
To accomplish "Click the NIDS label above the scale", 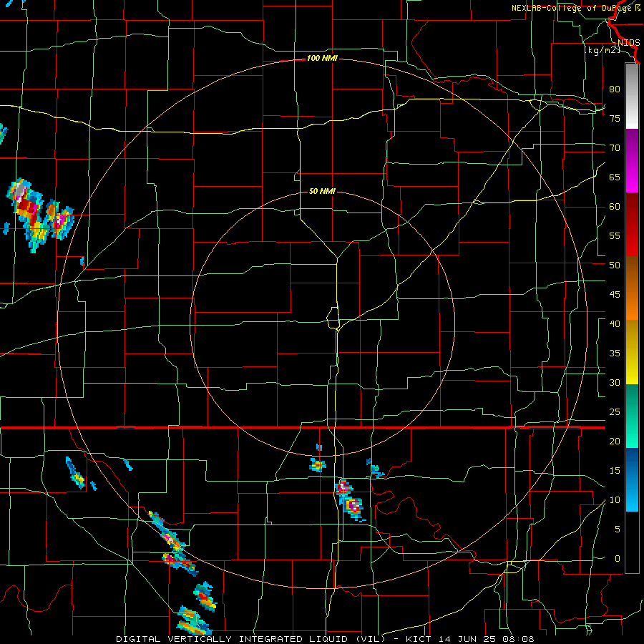I will [628, 43].
